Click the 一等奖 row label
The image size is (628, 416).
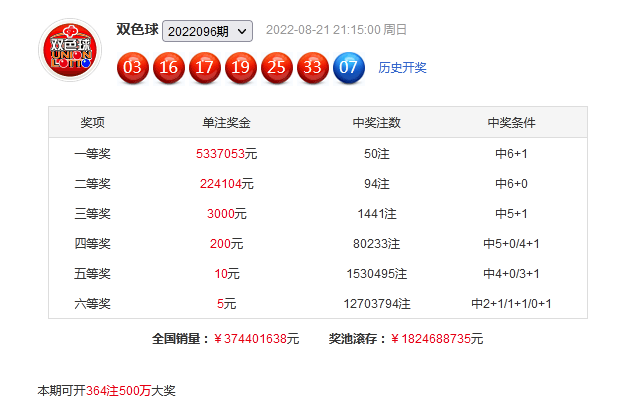[x=93, y=154]
